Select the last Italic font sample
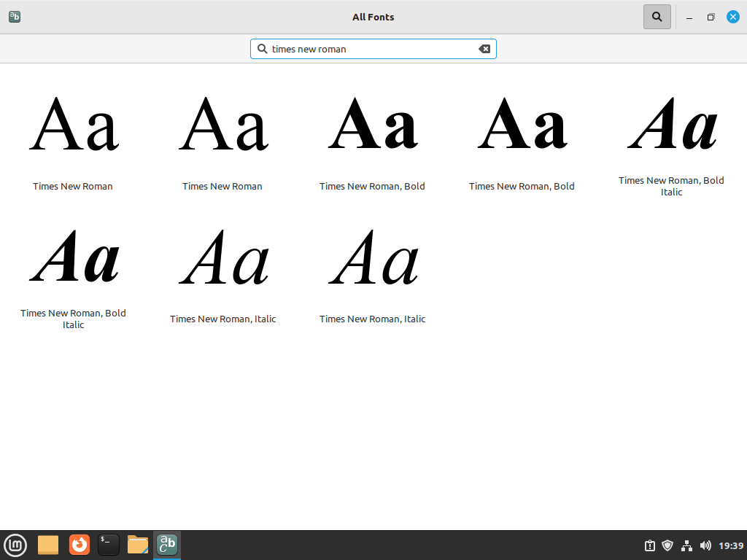The height and width of the screenshot is (560, 747). (x=372, y=259)
